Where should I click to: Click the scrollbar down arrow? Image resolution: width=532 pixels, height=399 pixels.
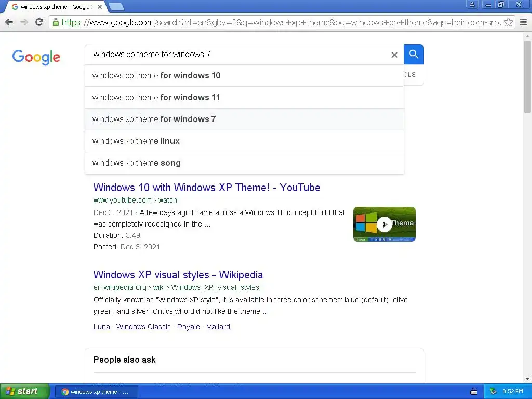click(x=527, y=379)
